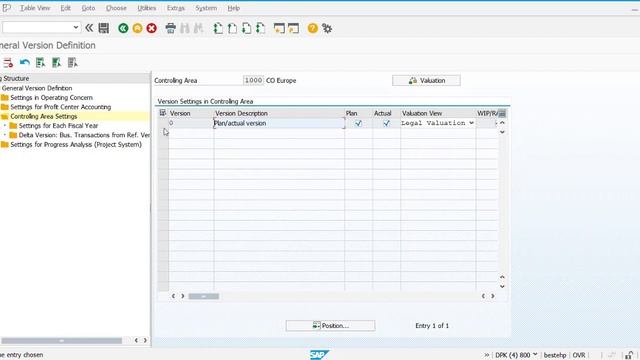The height and width of the screenshot is (360, 640).
Task: Jump to last page icon
Action: tap(260, 28)
